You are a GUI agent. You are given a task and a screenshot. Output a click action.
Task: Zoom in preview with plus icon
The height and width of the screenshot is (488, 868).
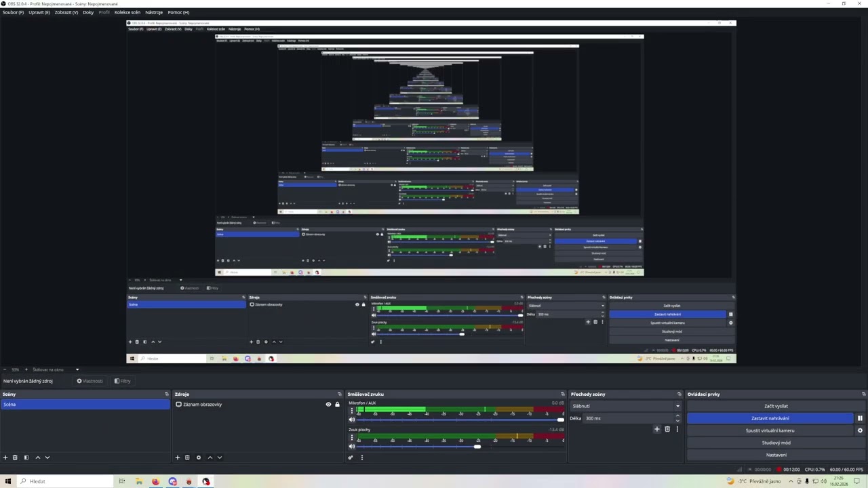(26, 369)
